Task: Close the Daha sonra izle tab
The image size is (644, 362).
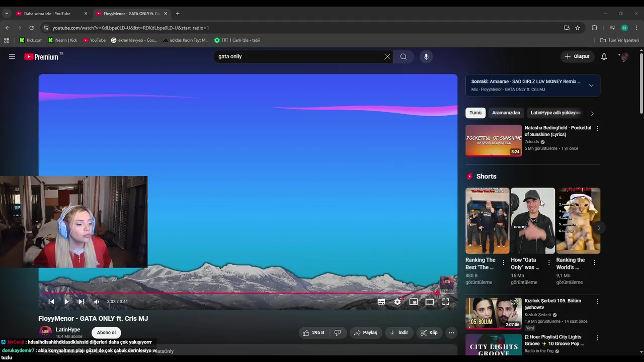Action: pyautogui.click(x=86, y=14)
